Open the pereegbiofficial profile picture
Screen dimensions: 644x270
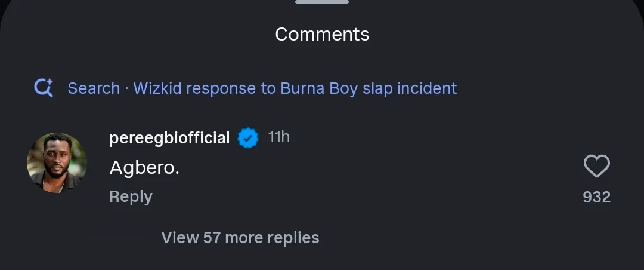tap(57, 163)
